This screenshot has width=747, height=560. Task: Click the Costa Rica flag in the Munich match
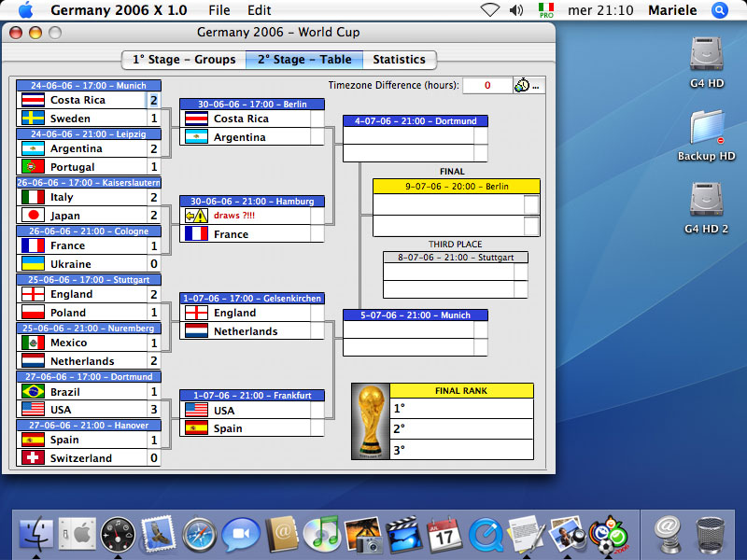(x=33, y=100)
